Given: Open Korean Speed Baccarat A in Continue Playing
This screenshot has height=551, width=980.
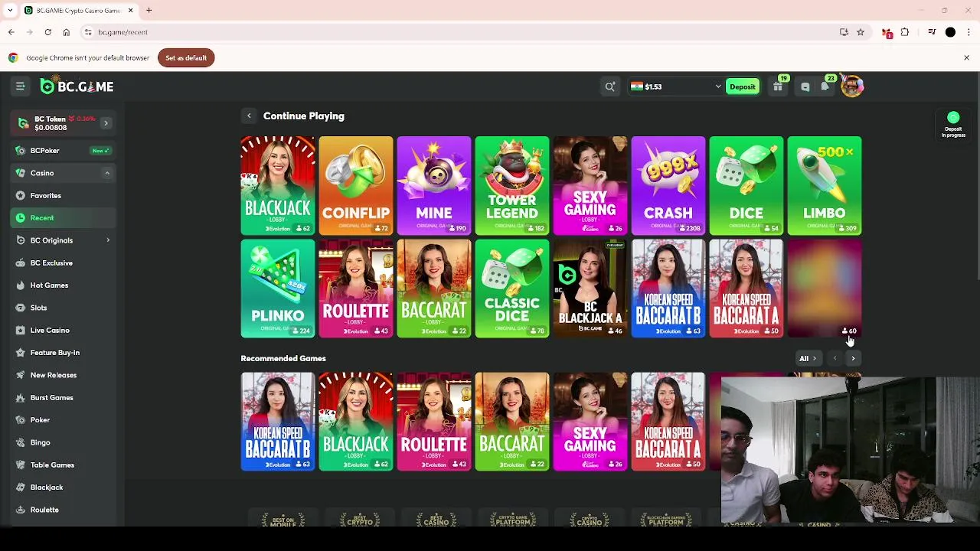Looking at the screenshot, I should 746,289.
